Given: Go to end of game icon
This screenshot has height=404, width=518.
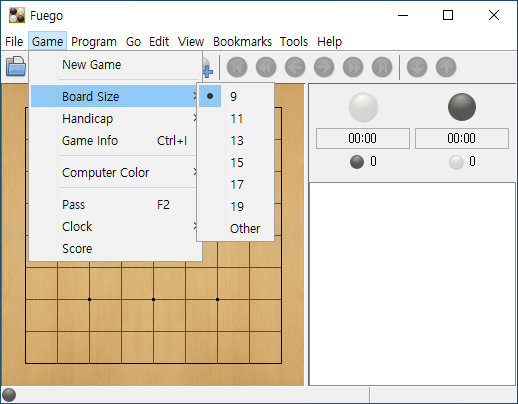Looking at the screenshot, I should (382, 67).
